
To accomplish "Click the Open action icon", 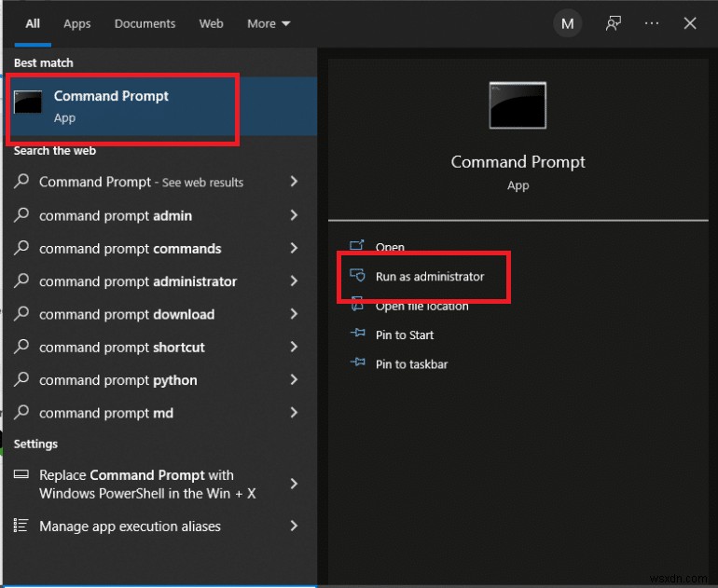I will tap(357, 245).
